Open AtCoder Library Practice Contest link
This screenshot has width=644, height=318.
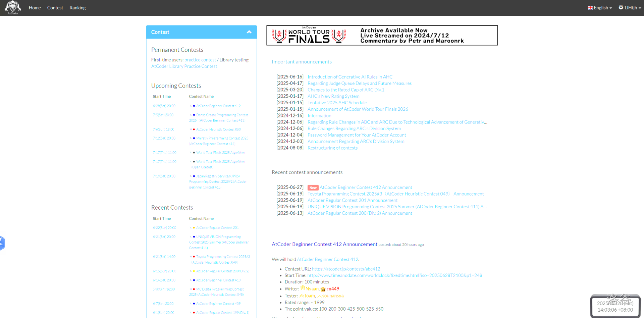coord(184,66)
